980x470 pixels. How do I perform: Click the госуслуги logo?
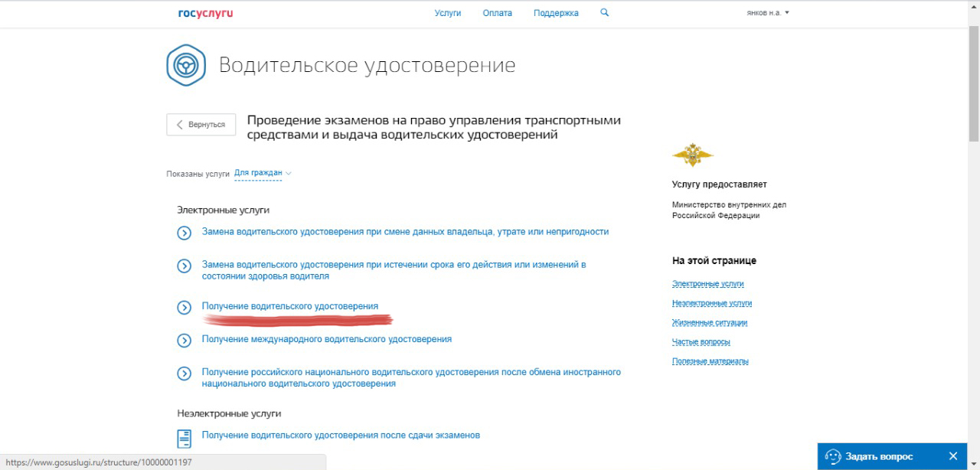205,13
